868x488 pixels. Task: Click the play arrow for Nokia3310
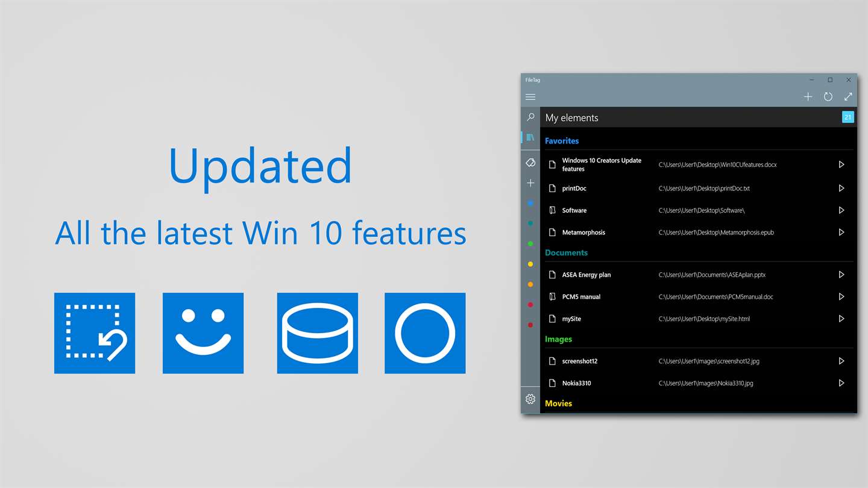coord(841,383)
